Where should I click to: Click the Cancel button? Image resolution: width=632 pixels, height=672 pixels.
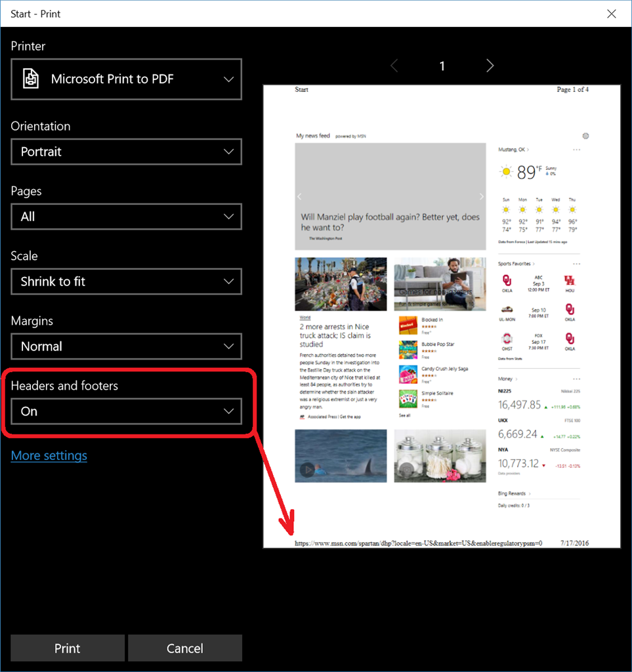point(185,648)
